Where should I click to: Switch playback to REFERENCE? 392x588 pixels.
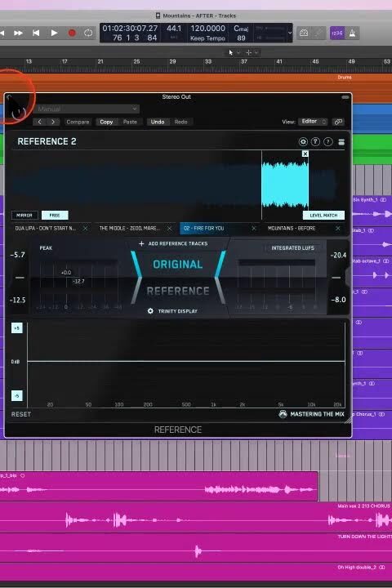(178, 291)
